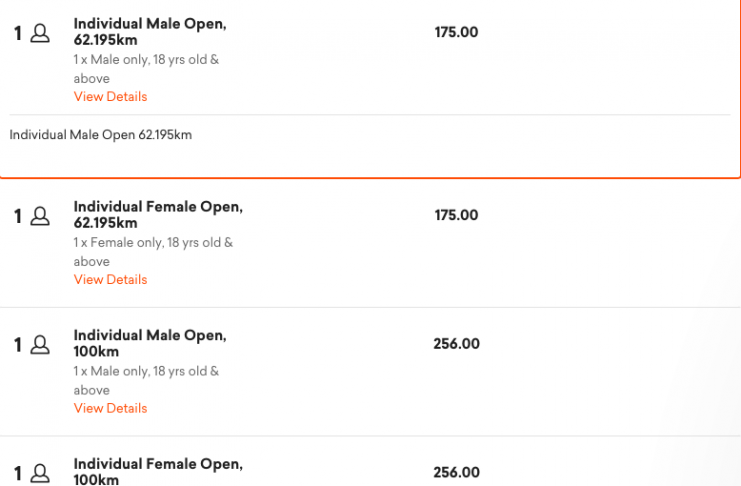Open View Details for Male Open 62.195km
The image size is (741, 486).
click(x=110, y=97)
